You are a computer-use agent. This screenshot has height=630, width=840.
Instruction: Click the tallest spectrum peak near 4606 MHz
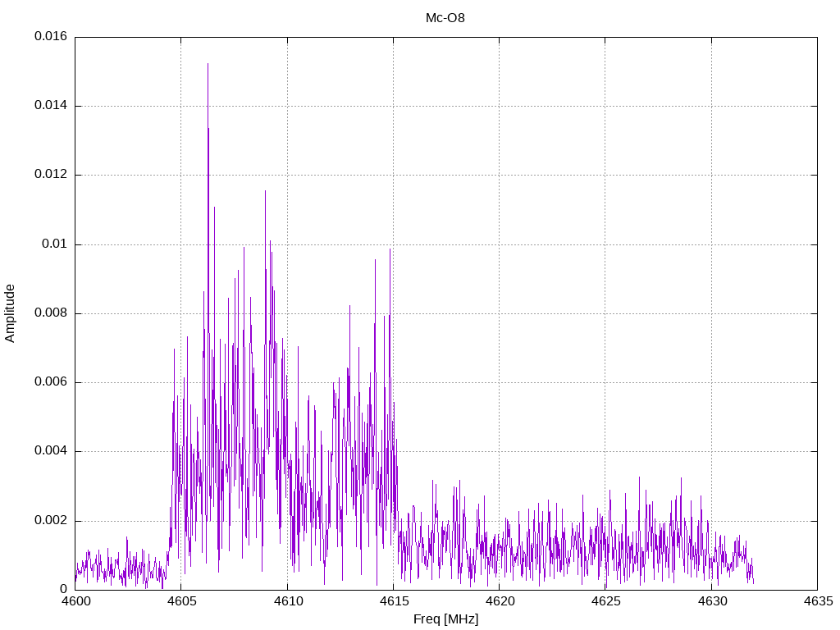point(208,66)
